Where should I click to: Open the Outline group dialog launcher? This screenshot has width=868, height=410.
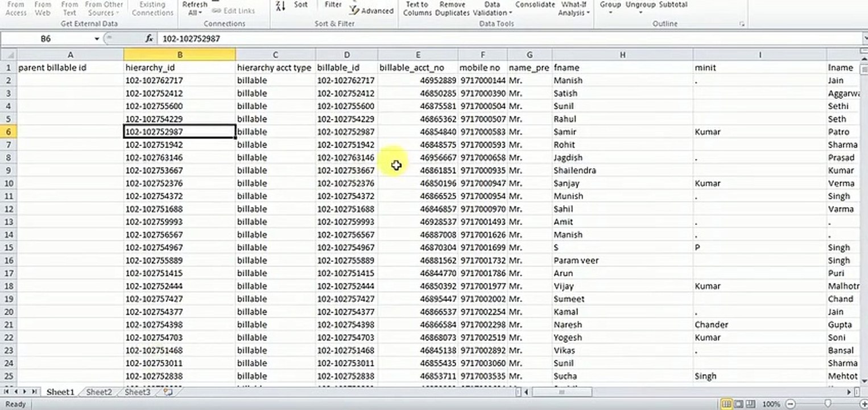tap(742, 24)
